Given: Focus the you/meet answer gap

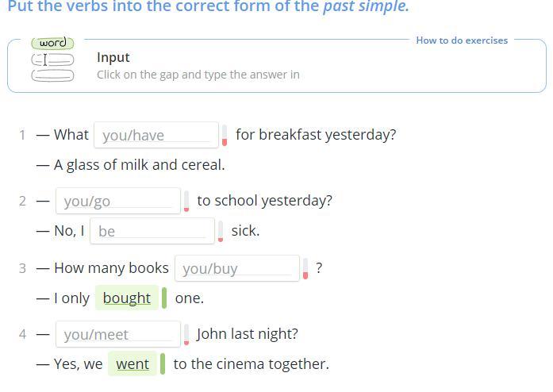Looking at the screenshot, I should [x=117, y=334].
